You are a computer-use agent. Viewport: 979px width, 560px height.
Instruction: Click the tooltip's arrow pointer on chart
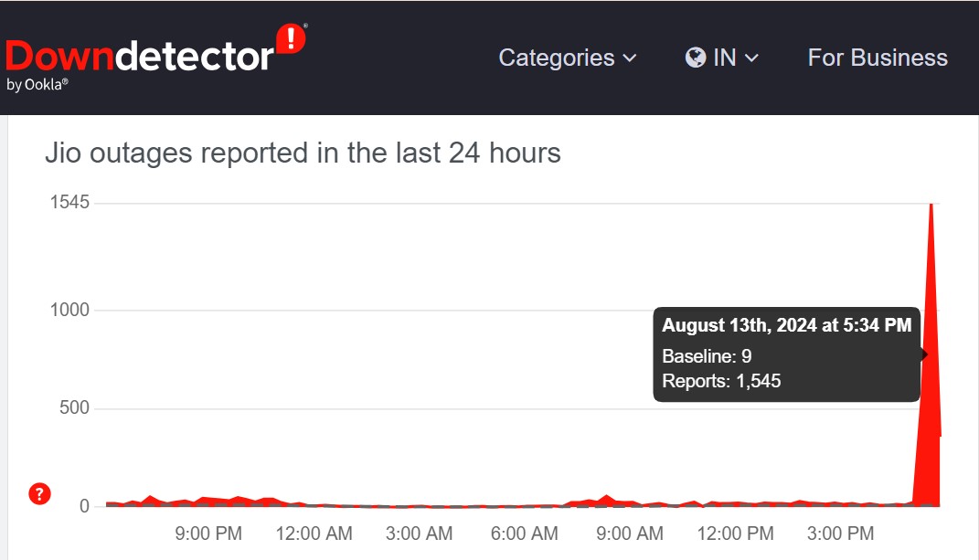tap(924, 354)
